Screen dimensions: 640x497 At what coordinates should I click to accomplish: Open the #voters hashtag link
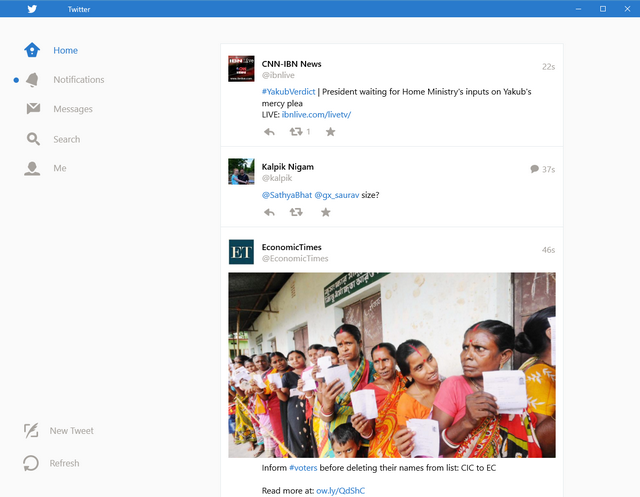(x=303, y=468)
